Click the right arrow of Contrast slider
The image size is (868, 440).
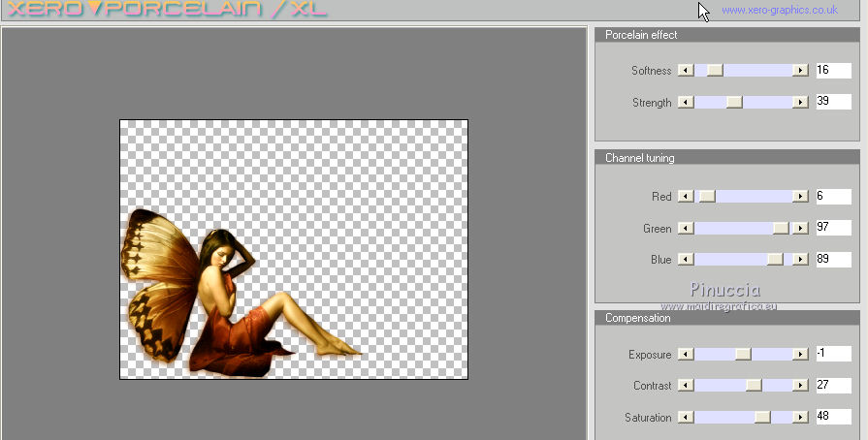pos(800,385)
